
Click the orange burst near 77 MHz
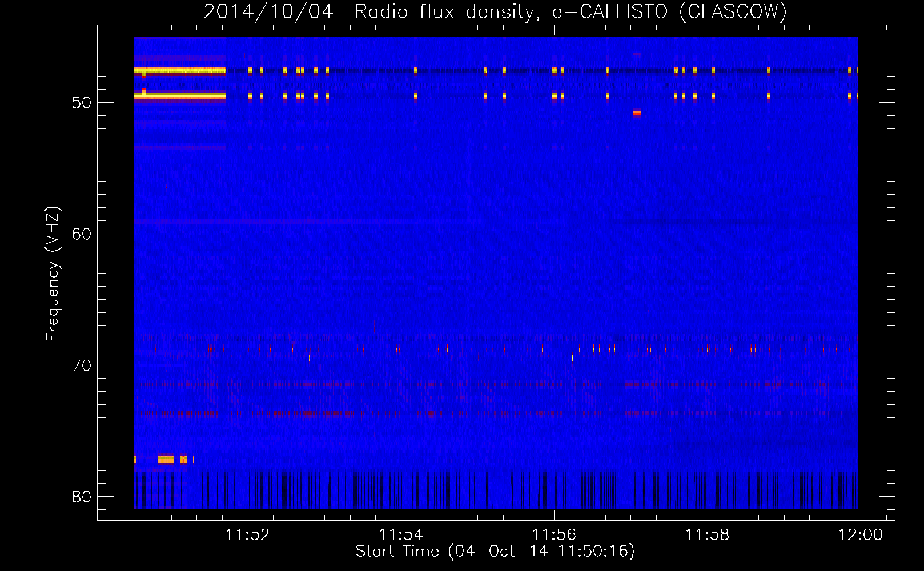pos(166,459)
